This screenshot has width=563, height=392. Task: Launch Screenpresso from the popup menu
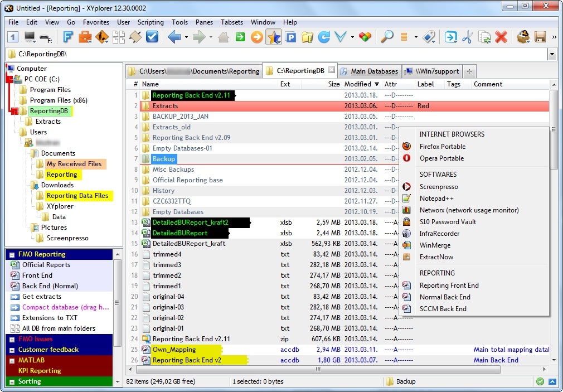pyautogui.click(x=438, y=187)
